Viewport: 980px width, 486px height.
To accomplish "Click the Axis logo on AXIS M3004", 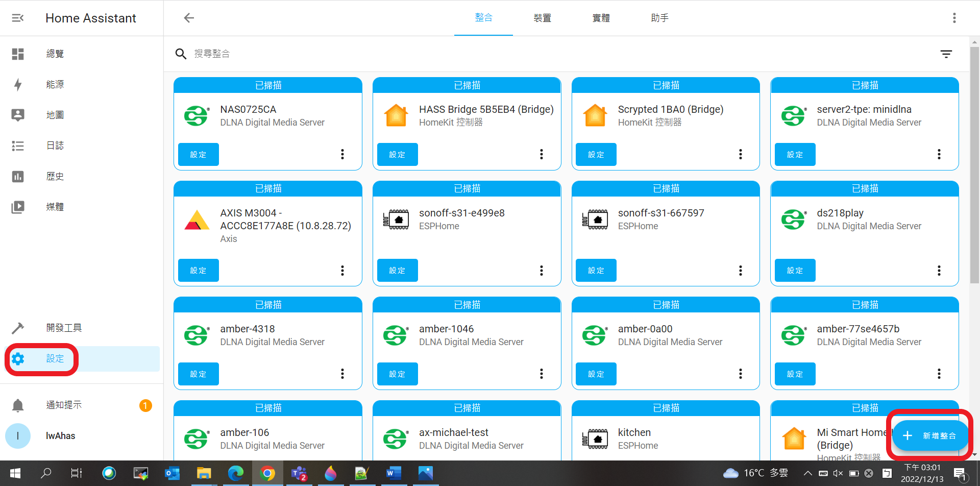I will (x=197, y=220).
